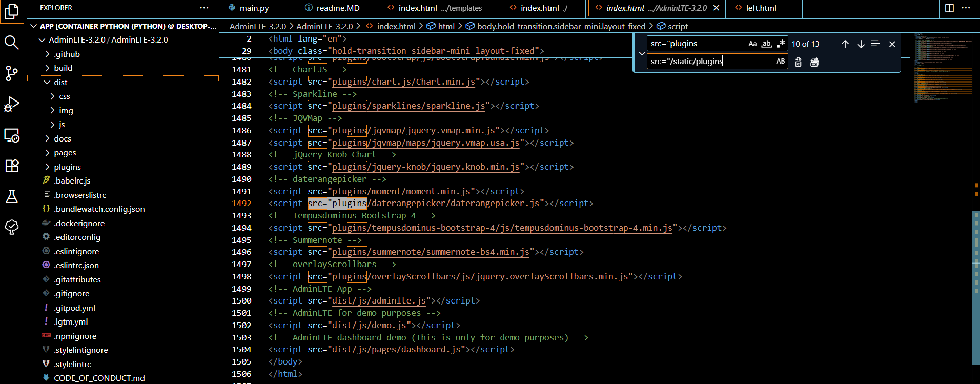Click line number 1492 in gutter
The image size is (980, 384).
(x=241, y=204)
